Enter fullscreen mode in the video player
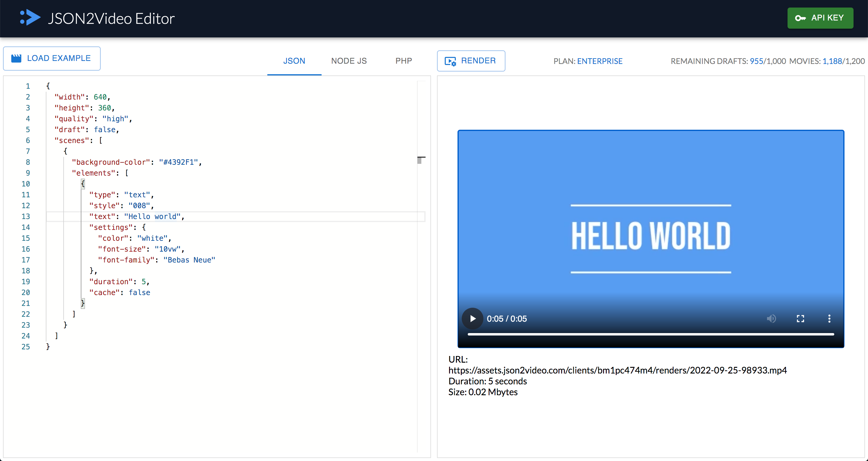Image resolution: width=868 pixels, height=461 pixels. 800,318
